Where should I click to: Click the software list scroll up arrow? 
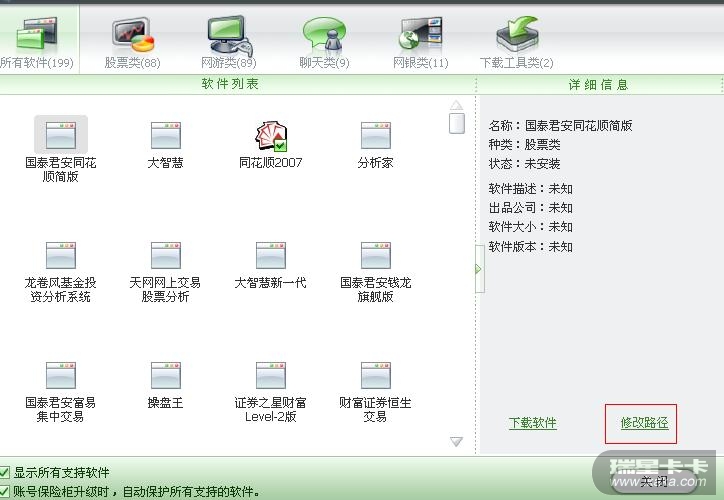[456, 105]
